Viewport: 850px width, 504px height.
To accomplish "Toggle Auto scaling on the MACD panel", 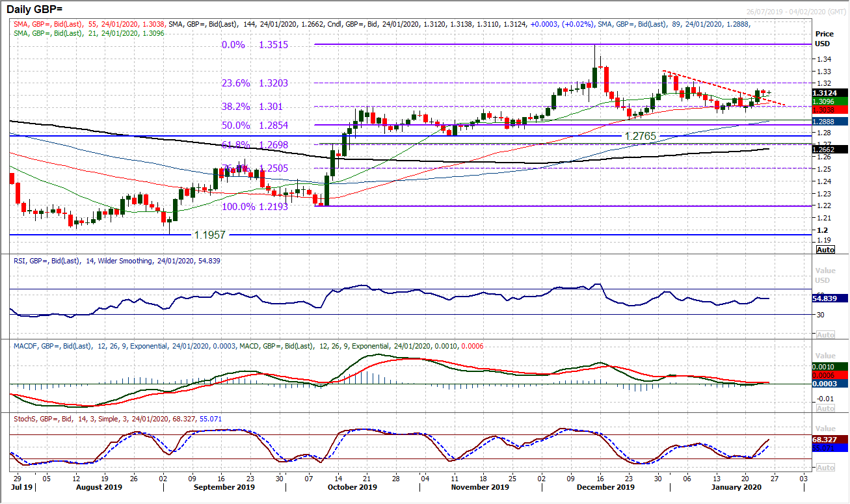I will (825, 407).
